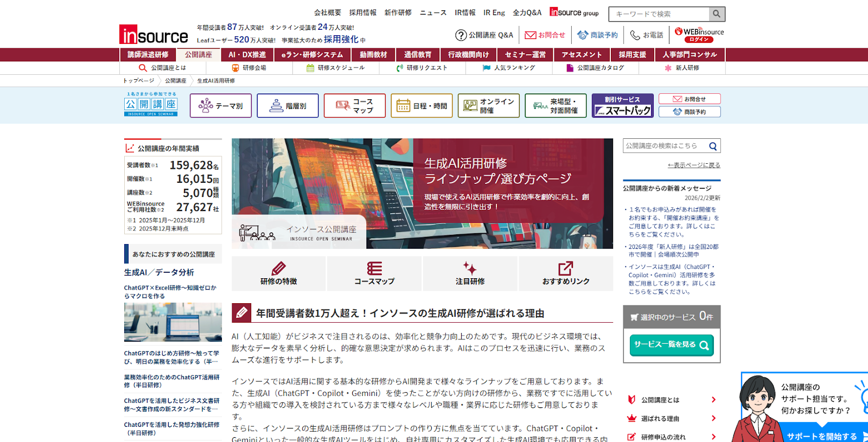
Task: Click ←表示ページに戻る link
Action: pos(694,165)
